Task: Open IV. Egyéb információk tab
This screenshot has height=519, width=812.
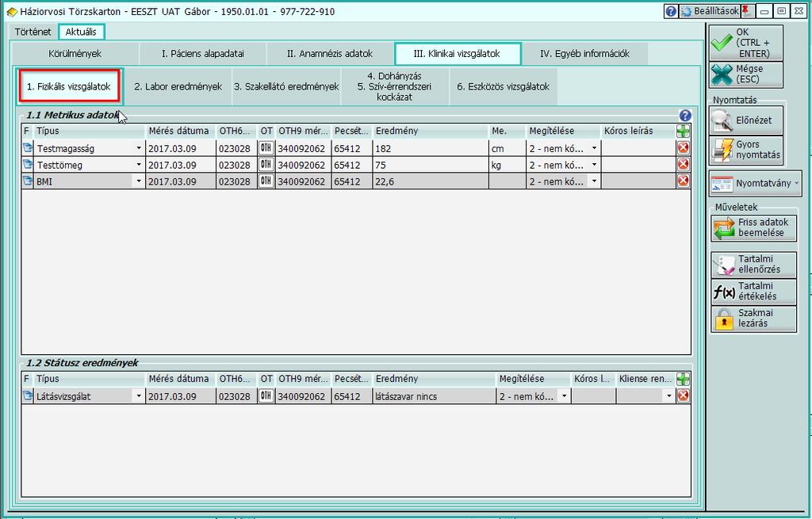Action: pyautogui.click(x=584, y=54)
